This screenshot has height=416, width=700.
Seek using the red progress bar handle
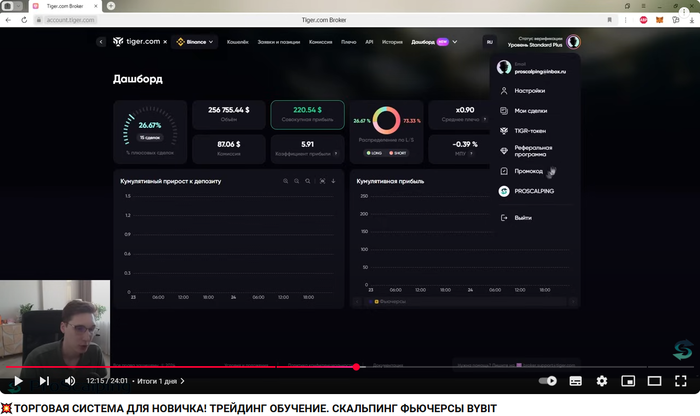click(356, 367)
